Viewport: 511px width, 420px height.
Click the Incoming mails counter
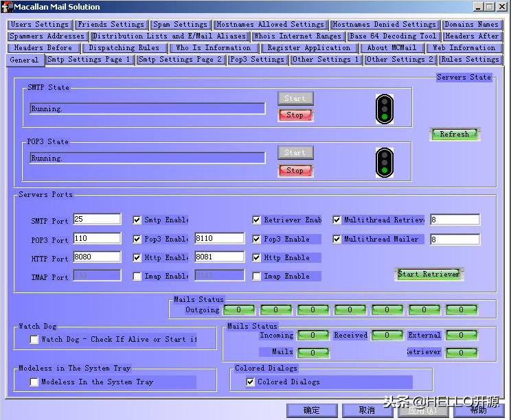click(313, 335)
